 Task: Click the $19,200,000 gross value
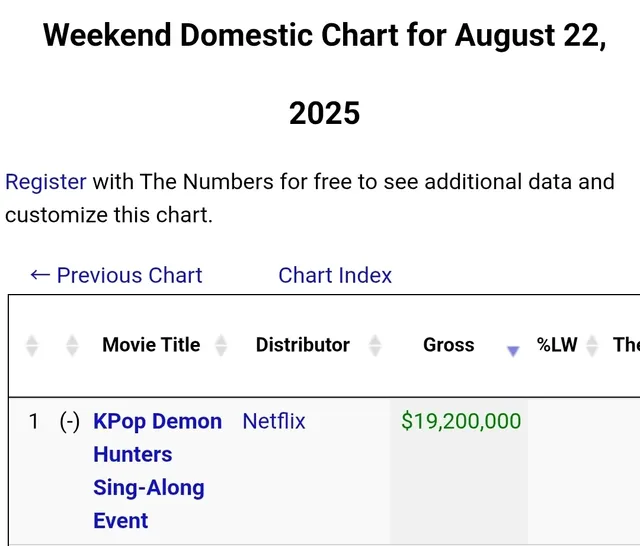[x=461, y=421]
